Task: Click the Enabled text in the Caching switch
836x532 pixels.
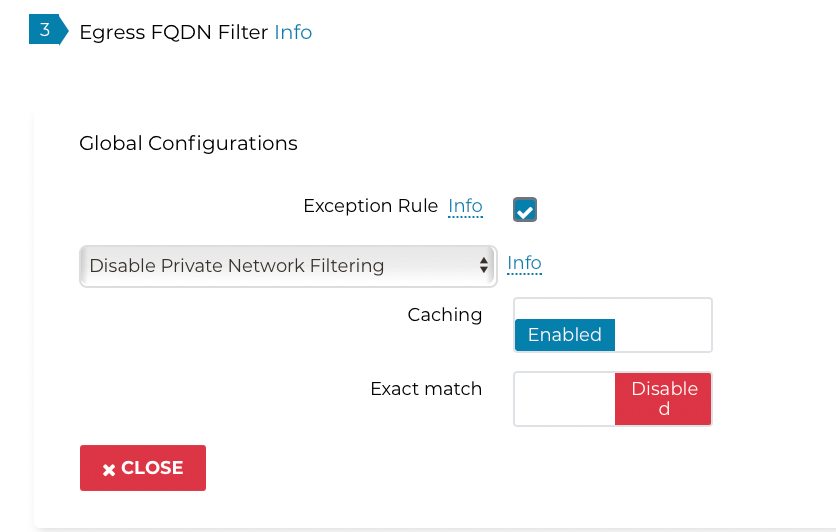Action: point(564,335)
